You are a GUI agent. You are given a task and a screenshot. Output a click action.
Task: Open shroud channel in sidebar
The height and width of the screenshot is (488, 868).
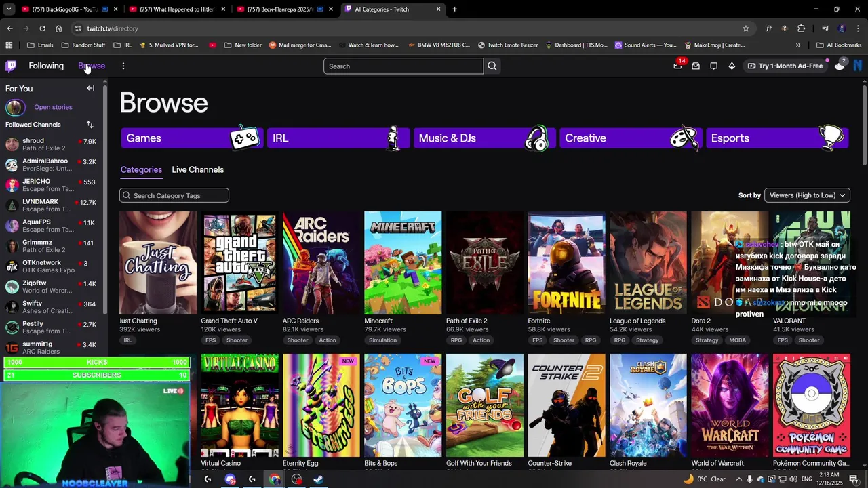point(51,144)
